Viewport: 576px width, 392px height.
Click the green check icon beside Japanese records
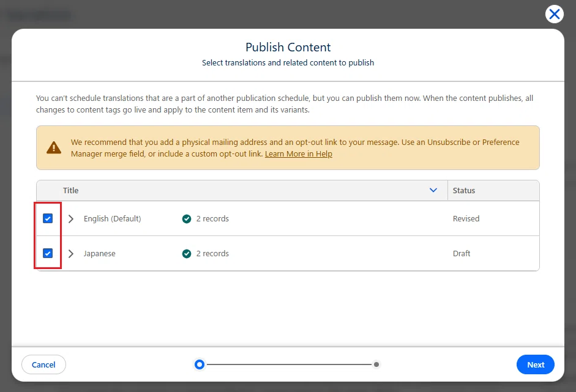[x=187, y=254]
